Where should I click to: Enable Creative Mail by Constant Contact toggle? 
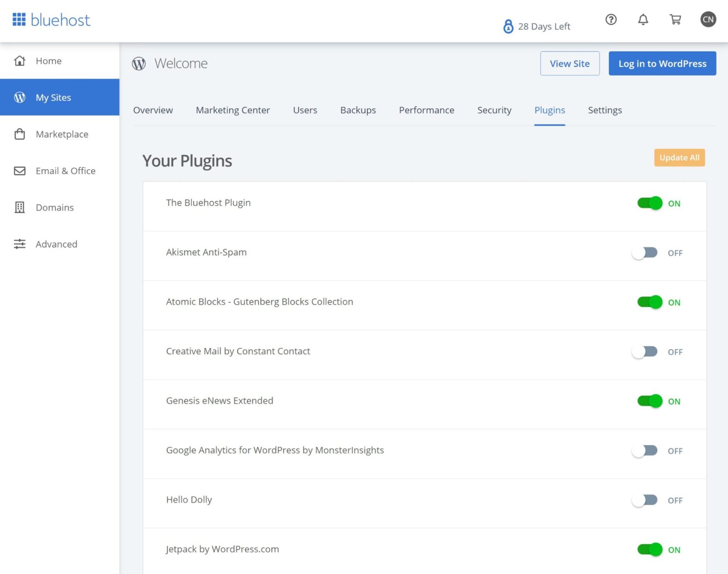(x=645, y=352)
